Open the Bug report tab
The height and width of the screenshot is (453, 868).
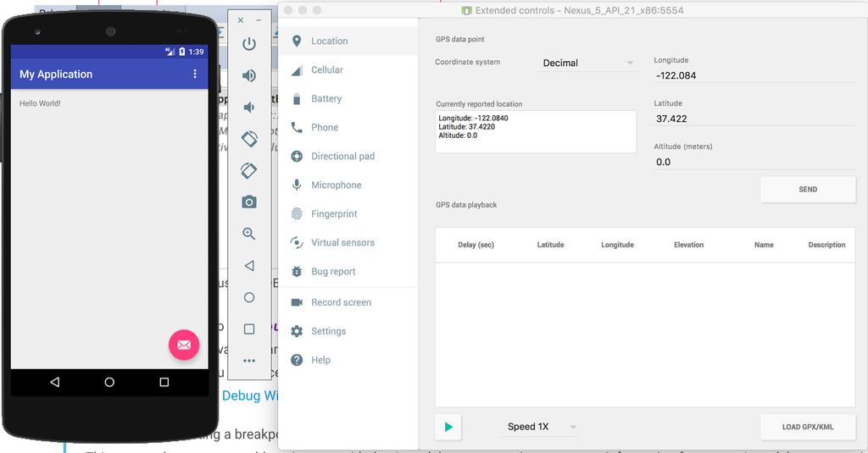point(348,272)
